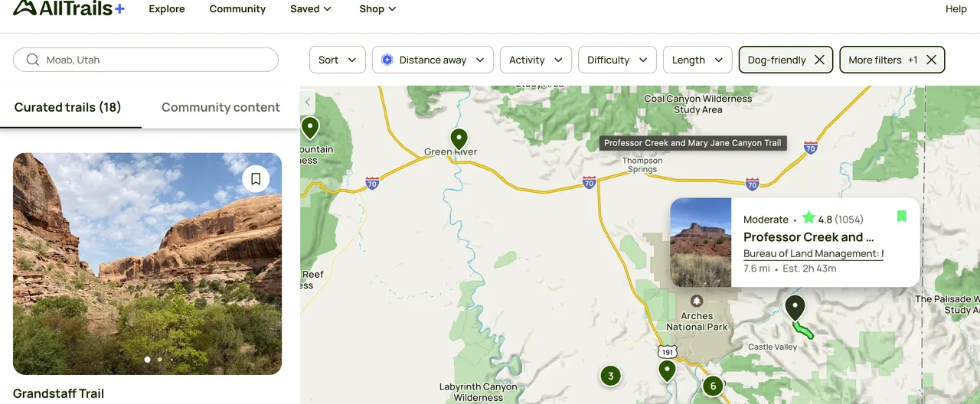Viewport: 980px width, 404px height.
Task: Click the Green River trail map pin
Action: (459, 138)
